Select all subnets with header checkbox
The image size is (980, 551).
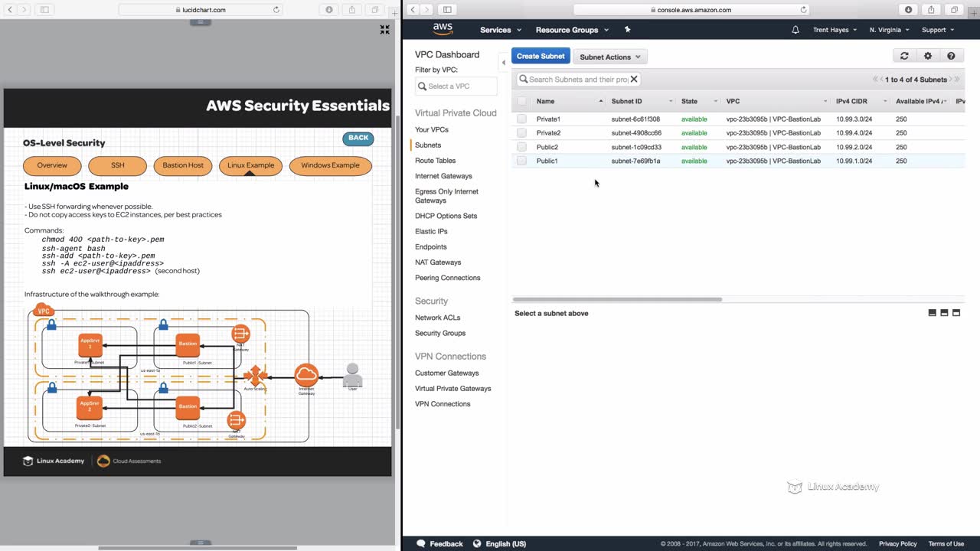(x=521, y=101)
